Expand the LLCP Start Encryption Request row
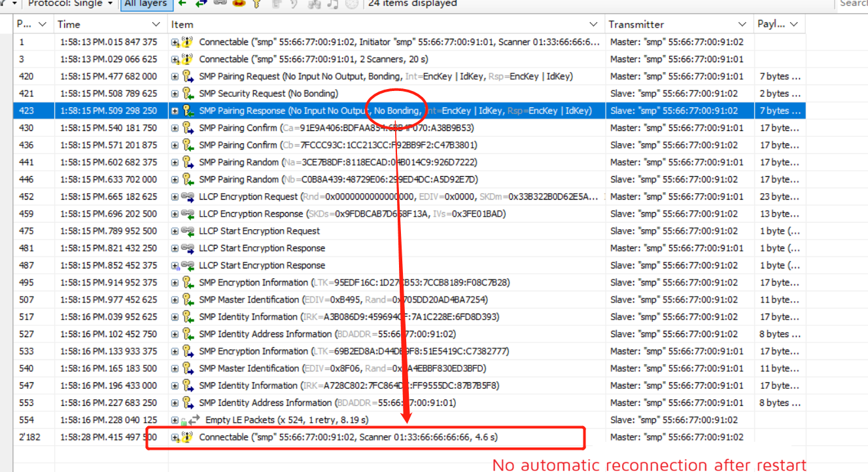The image size is (868, 472). click(175, 231)
